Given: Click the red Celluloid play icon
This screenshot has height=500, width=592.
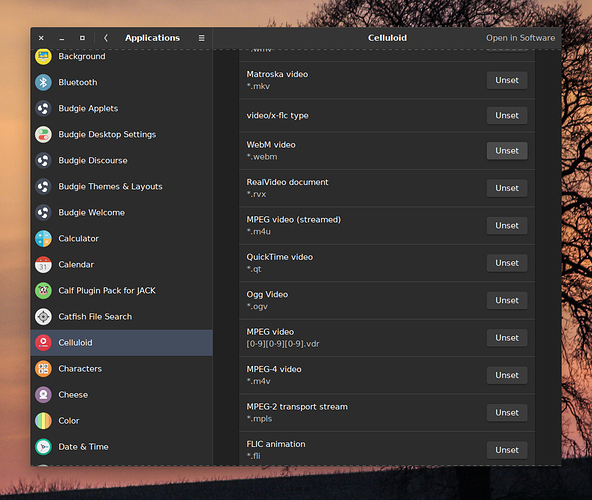Looking at the screenshot, I should 43,343.
